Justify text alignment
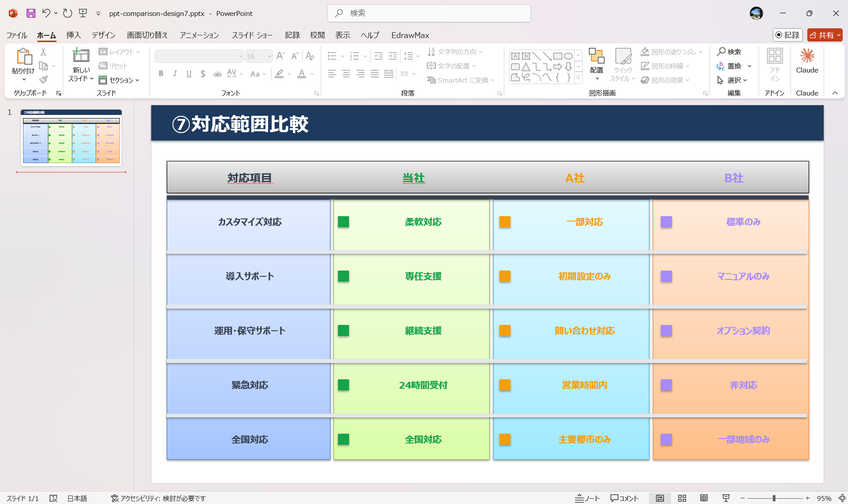The width and height of the screenshot is (848, 504). coord(375,74)
